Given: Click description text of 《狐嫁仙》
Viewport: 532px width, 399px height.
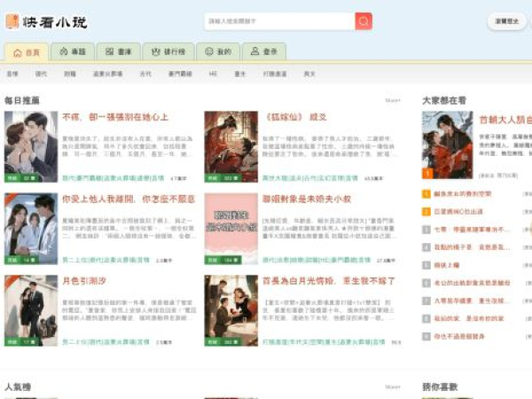Looking at the screenshot, I should tap(328, 146).
